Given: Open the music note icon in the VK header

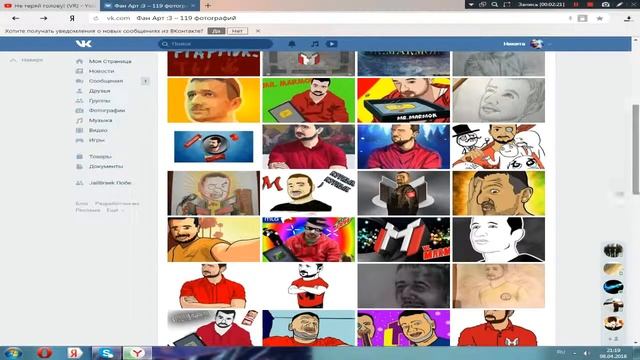Looking at the screenshot, I should (x=315, y=44).
